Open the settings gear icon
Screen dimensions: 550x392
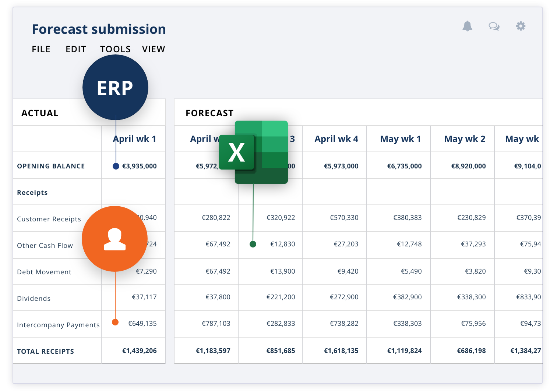[x=521, y=26]
